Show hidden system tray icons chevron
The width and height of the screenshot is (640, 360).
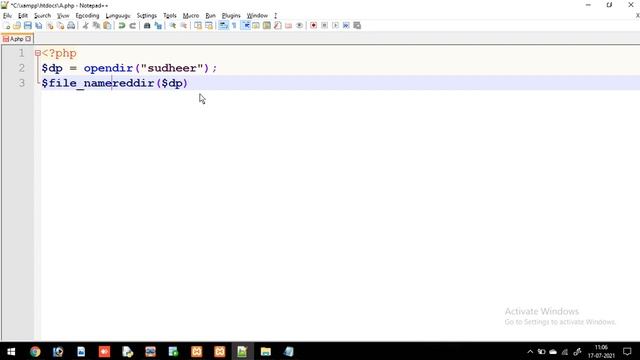pos(530,351)
